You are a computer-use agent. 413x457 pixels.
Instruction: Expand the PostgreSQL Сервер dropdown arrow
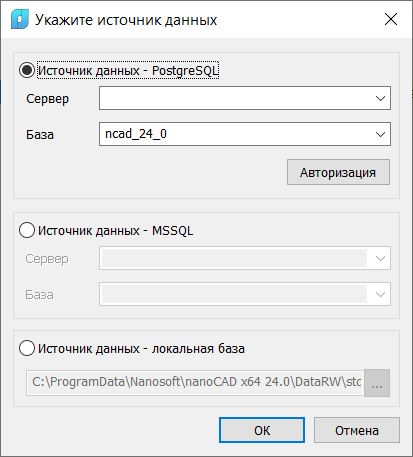point(380,98)
